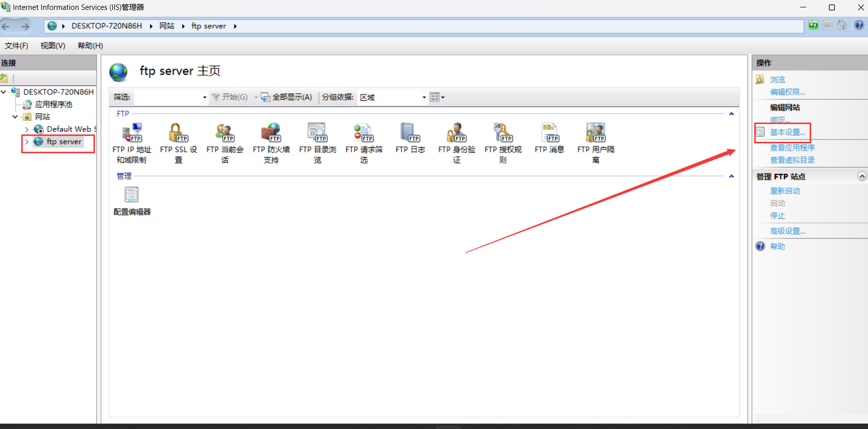Click the address bar path field

click(x=424, y=26)
